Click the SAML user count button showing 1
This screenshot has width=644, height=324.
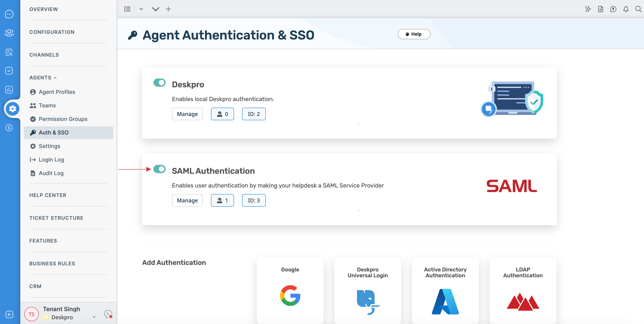(222, 200)
